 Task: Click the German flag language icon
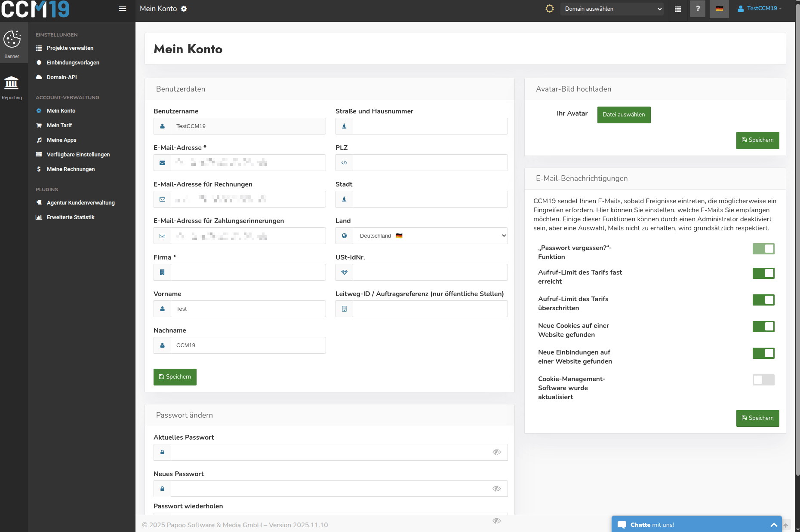[x=719, y=9]
